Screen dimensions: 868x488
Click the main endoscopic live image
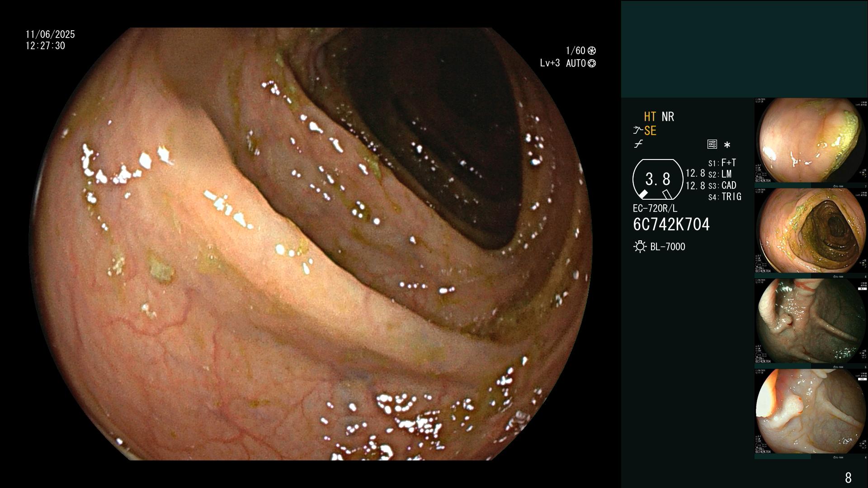(x=311, y=244)
